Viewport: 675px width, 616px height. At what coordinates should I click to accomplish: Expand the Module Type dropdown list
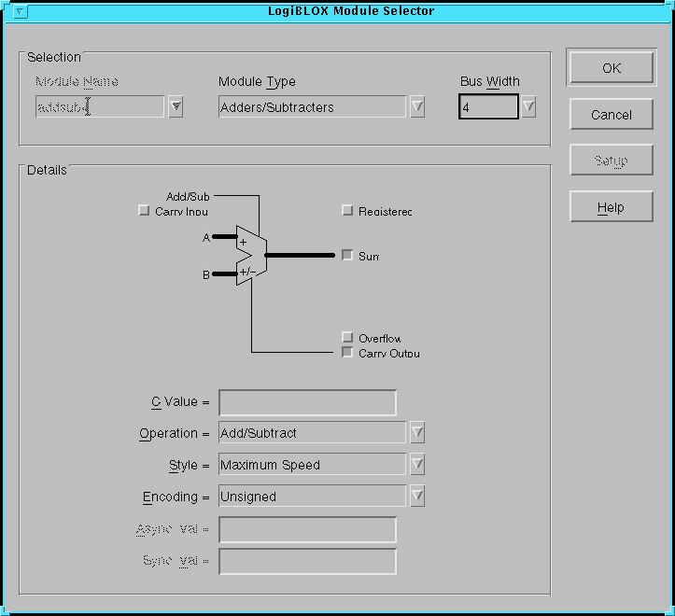tap(417, 107)
